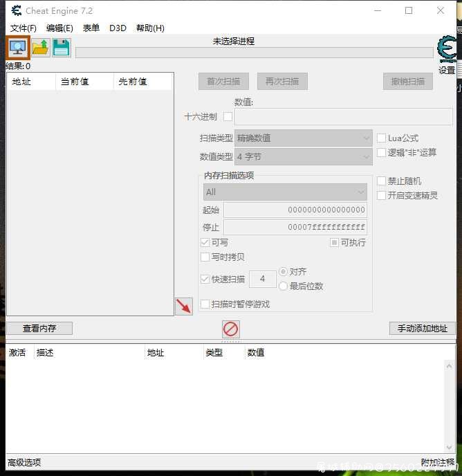Click the 停止 stop address field
The width and height of the screenshot is (462, 476).
(295, 228)
